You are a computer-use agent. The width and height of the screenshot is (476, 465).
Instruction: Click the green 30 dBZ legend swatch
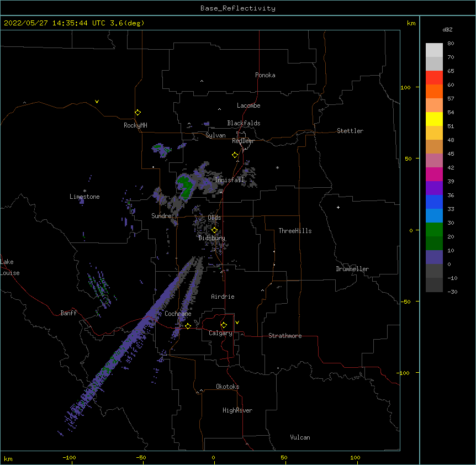coord(434,230)
